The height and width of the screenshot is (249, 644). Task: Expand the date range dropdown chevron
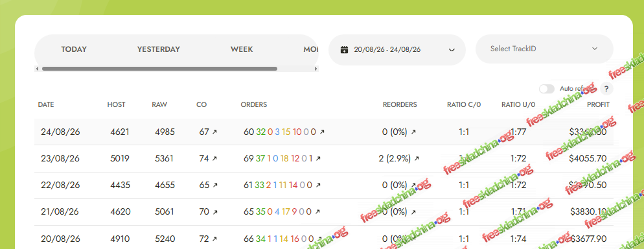pos(452,50)
